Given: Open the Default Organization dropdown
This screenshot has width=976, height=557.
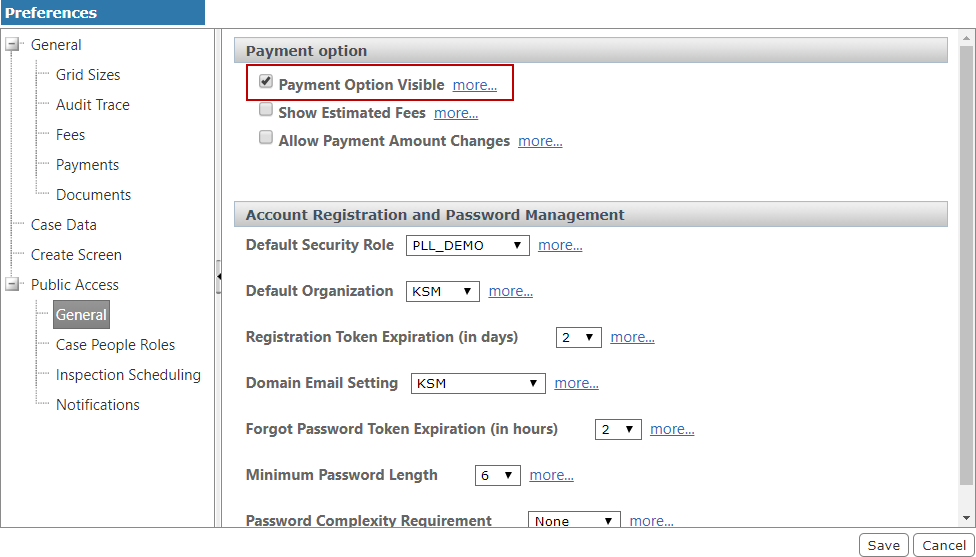Looking at the screenshot, I should pyautogui.click(x=443, y=291).
